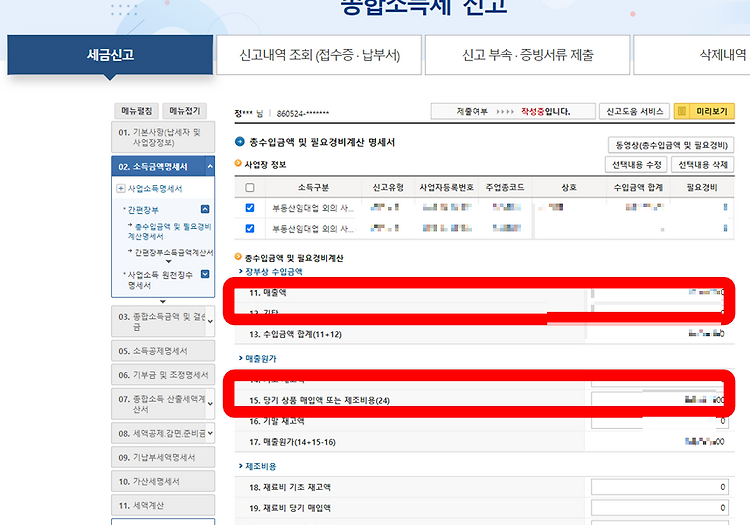This screenshot has width=750, height=525.
Task: Open menu 10. 가산세명세서
Action: point(163,481)
